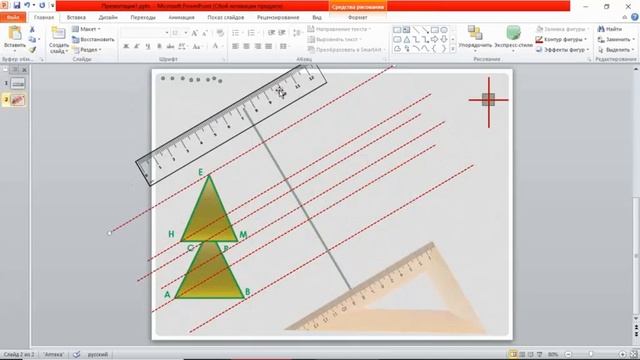
Task: Align text left
Action: coord(236,47)
